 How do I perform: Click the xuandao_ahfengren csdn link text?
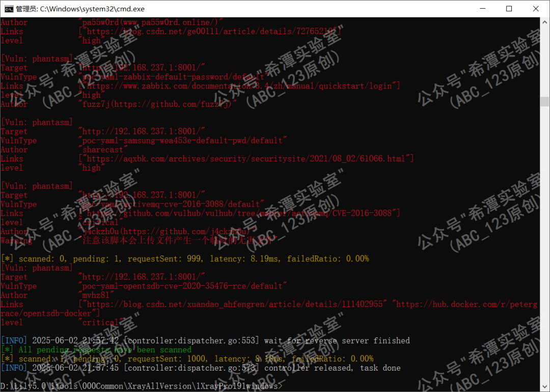[x=233, y=304]
